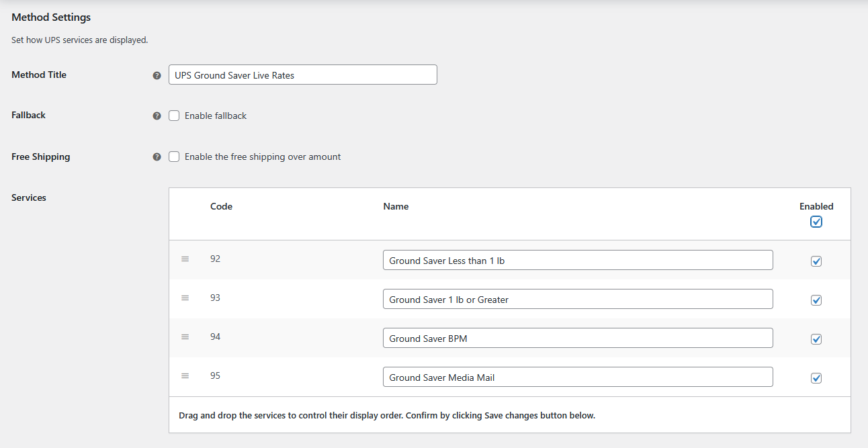Click the Method Title row label
Image resolution: width=868 pixels, height=448 pixels.
39,75
